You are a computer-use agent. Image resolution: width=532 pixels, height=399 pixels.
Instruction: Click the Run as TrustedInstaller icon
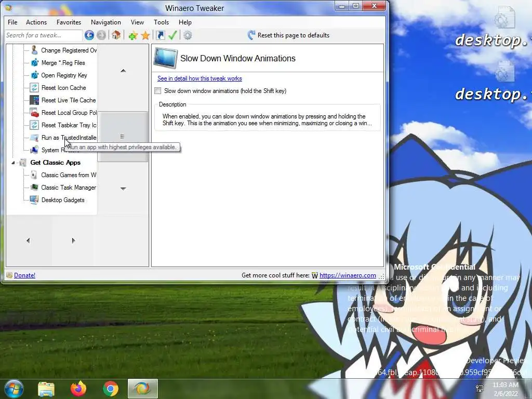click(x=34, y=137)
